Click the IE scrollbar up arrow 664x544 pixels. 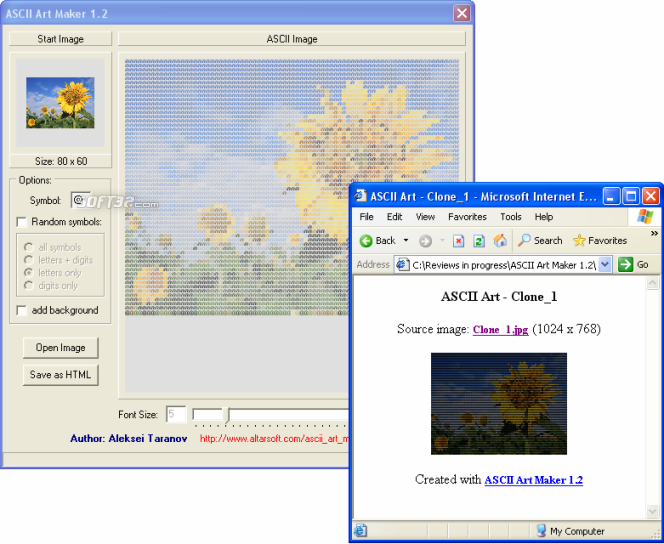653,283
